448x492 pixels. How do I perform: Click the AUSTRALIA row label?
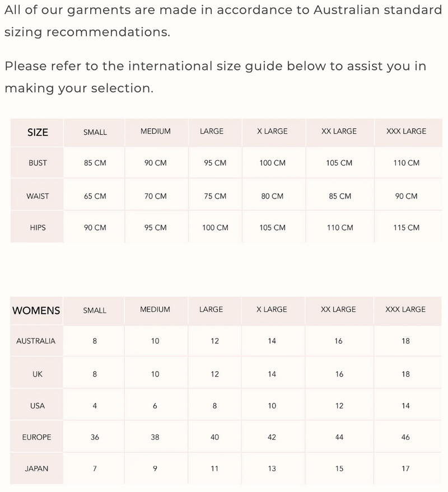tap(36, 341)
